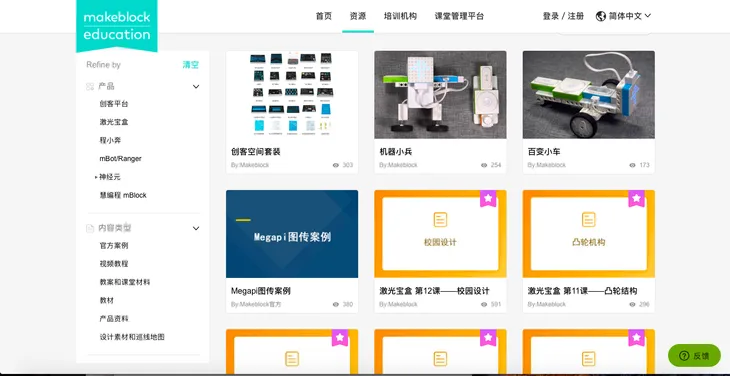Click the Refine by heading
The height and width of the screenshot is (376, 730).
pos(103,65)
